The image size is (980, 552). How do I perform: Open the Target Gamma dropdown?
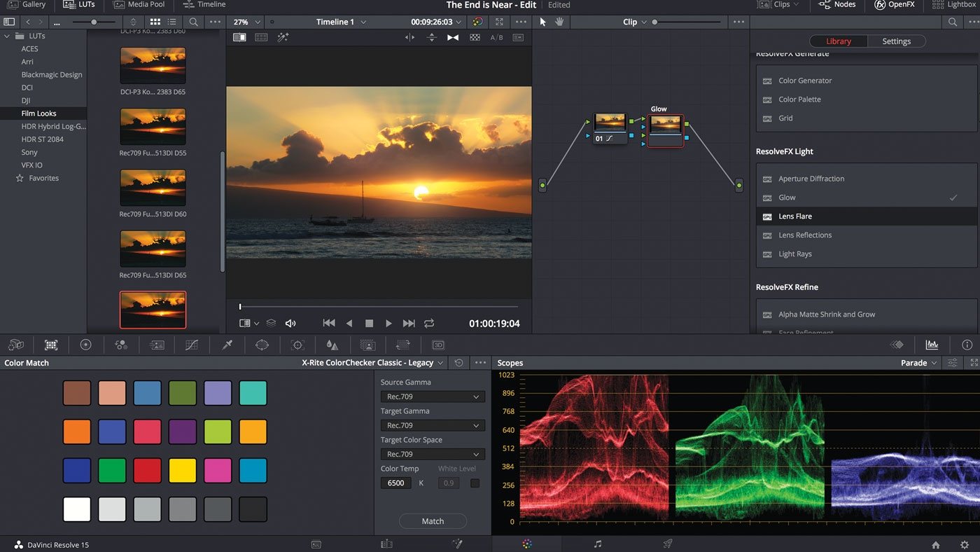(432, 425)
